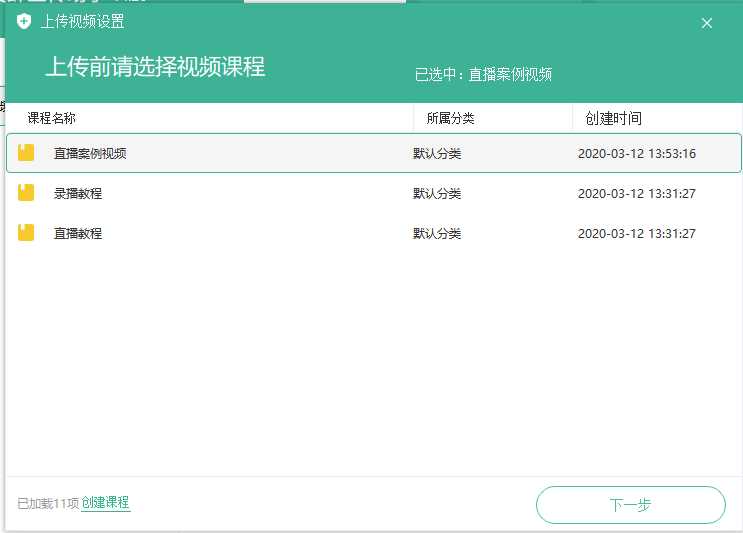Click the 上传视频设置 title text
The height and width of the screenshot is (533, 743).
pyautogui.click(x=83, y=22)
